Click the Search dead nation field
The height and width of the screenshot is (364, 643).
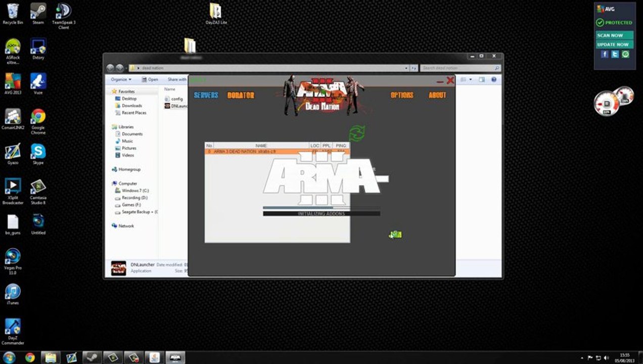pos(461,68)
